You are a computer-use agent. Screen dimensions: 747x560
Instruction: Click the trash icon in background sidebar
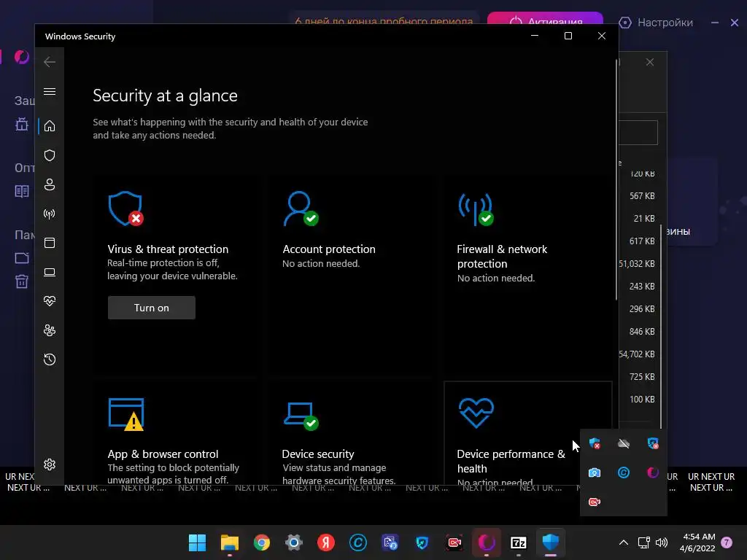coord(22,281)
